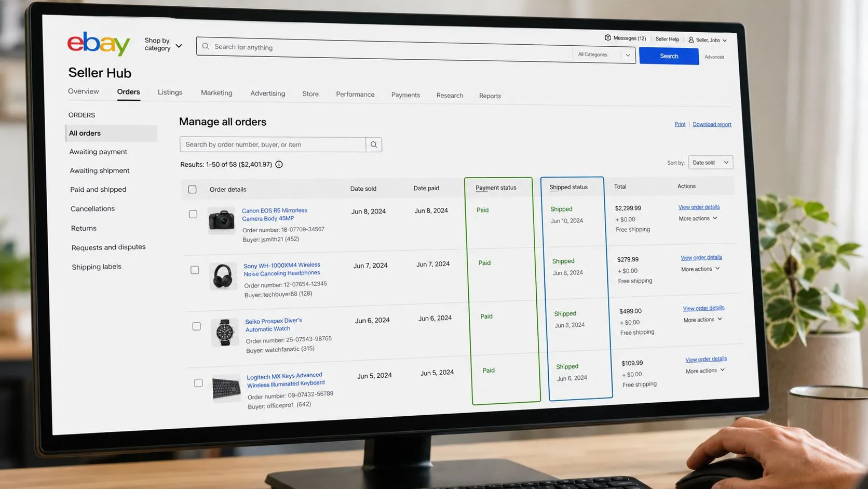Click the magnifier icon in the top search bar
The height and width of the screenshot is (489, 868).
coord(206,46)
